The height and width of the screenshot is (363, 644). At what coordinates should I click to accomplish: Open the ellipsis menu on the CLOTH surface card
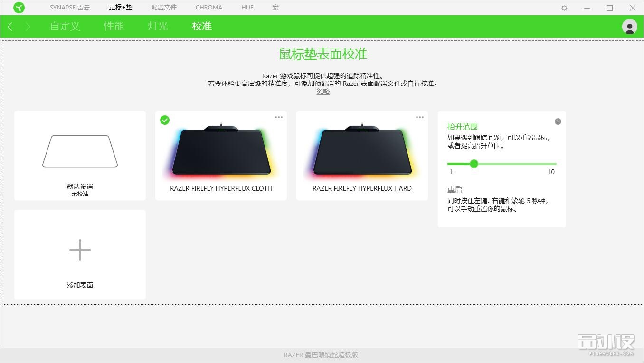coord(279,117)
